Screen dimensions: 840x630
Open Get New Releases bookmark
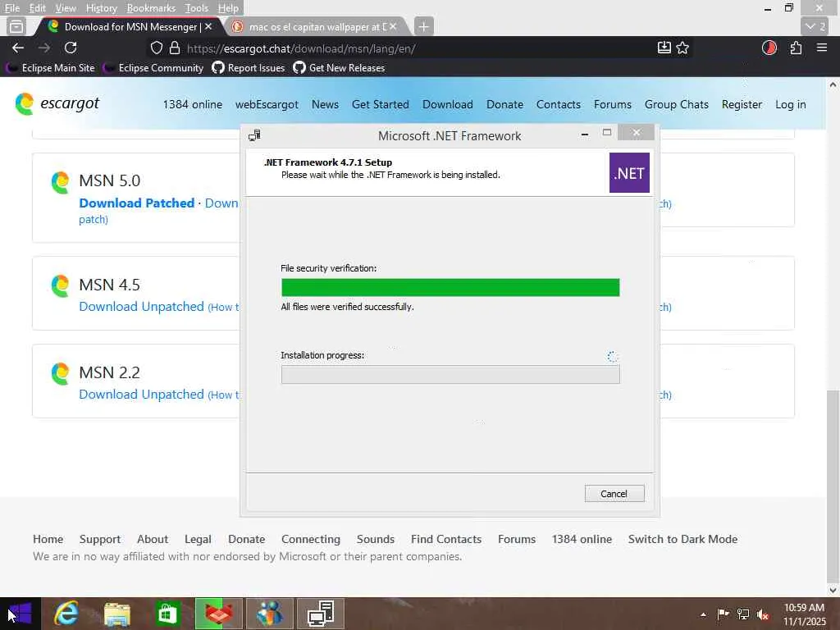point(339,68)
